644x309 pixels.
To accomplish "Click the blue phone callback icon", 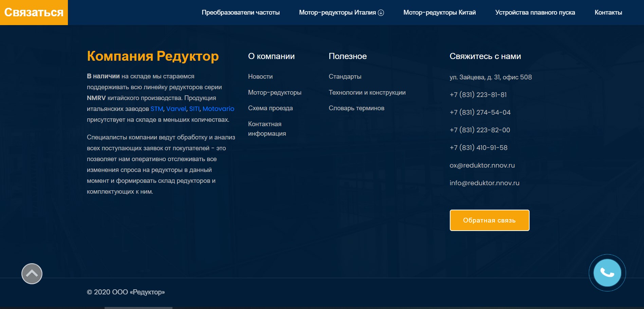I will [607, 273].
